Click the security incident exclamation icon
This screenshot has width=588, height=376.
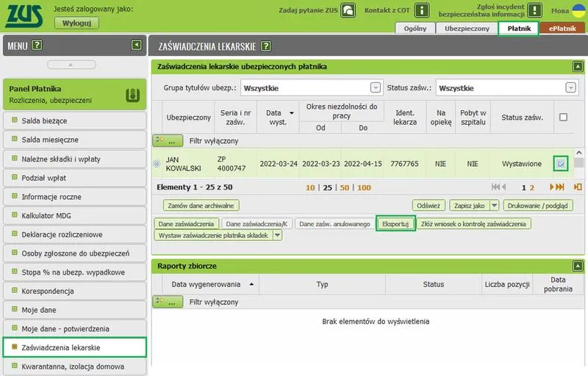pyautogui.click(x=535, y=10)
